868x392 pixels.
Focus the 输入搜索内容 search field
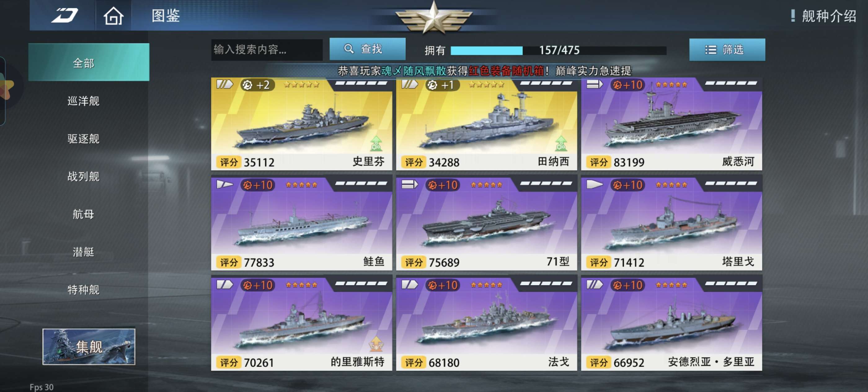(267, 50)
